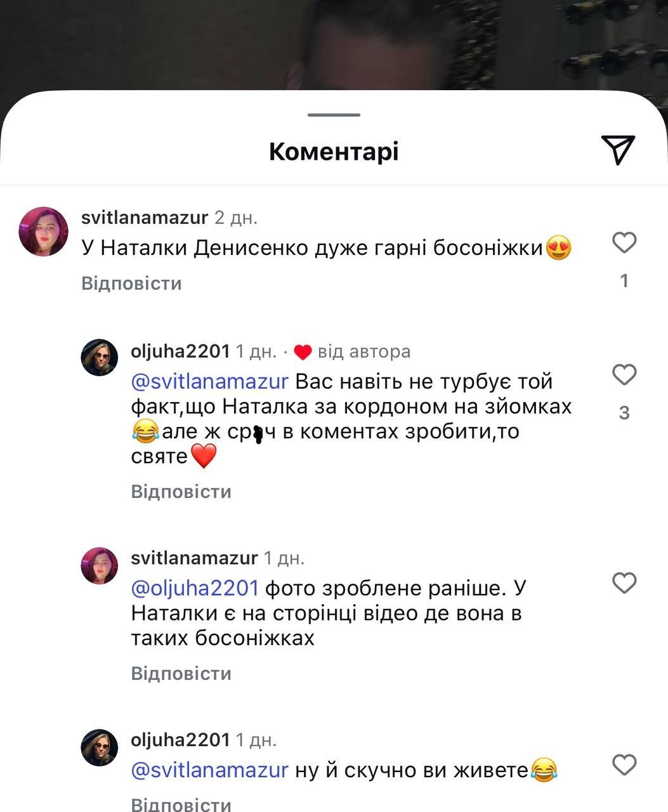Open oljuha2201's avatar on last comment
The height and width of the screenshot is (812, 668).
pos(100,747)
